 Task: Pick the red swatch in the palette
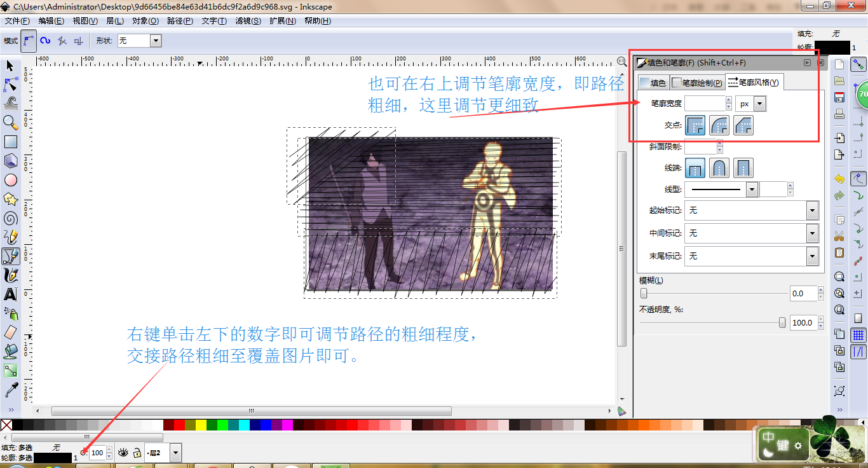[x=179, y=425]
